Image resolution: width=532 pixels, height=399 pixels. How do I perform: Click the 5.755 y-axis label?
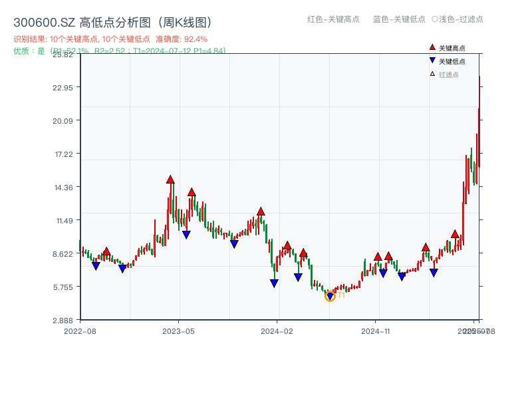(x=63, y=287)
